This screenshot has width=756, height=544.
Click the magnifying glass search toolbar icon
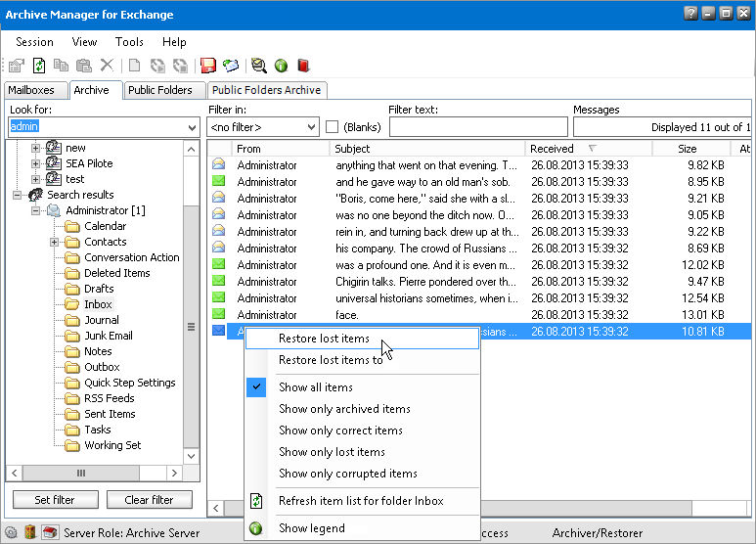(258, 66)
